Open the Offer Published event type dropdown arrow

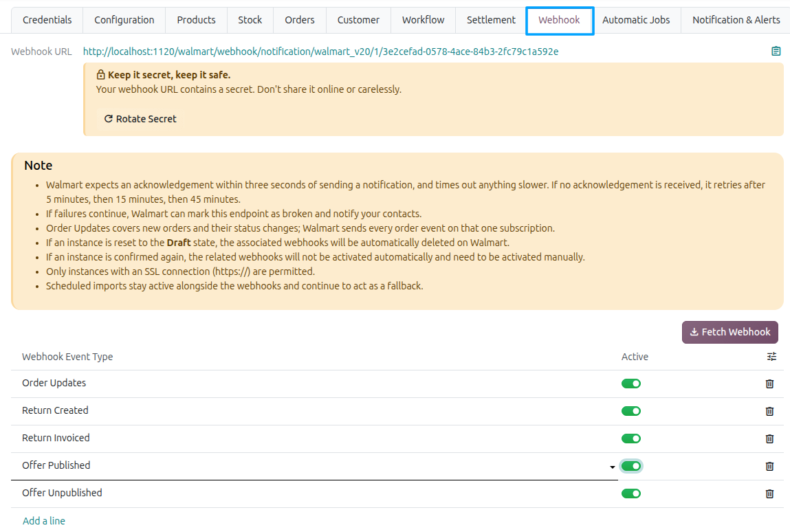[x=612, y=467]
